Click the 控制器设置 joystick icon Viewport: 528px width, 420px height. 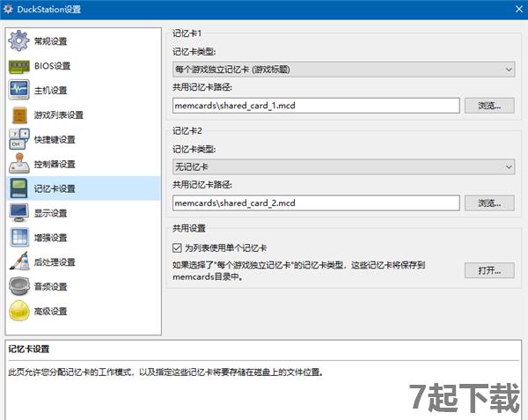tap(18, 164)
